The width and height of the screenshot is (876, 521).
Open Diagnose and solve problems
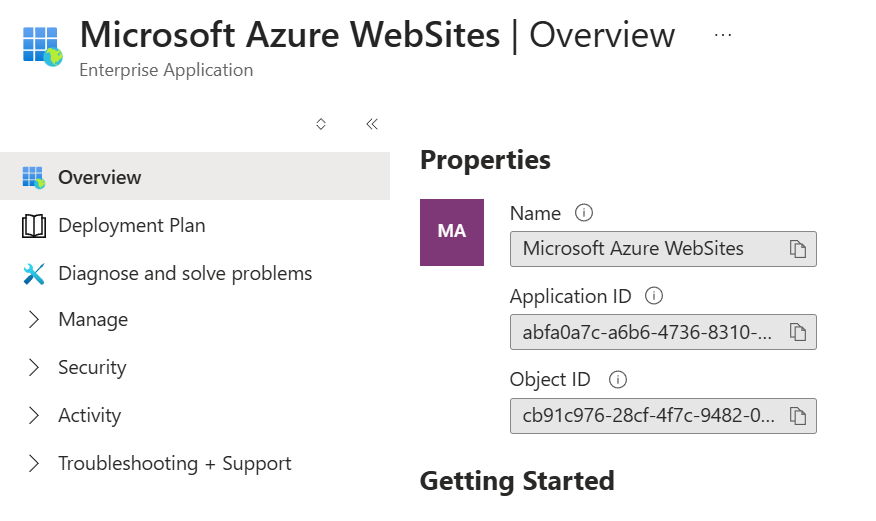coord(185,273)
